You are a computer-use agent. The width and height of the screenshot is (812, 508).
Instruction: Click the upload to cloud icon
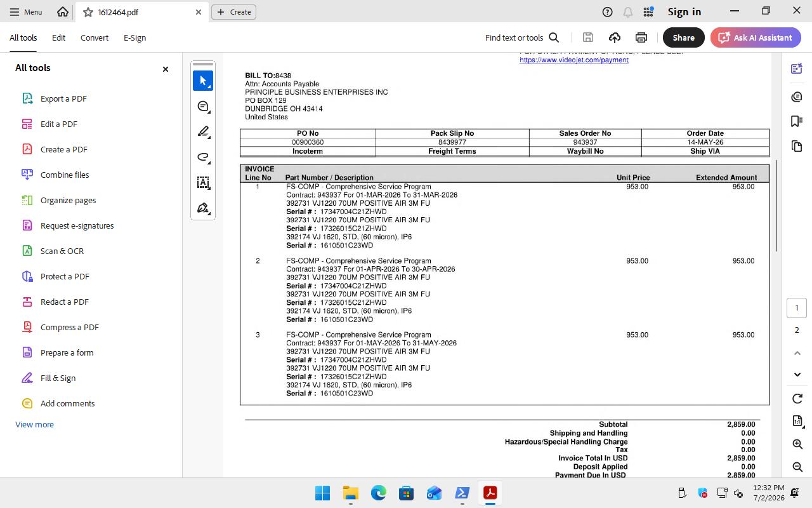point(615,37)
